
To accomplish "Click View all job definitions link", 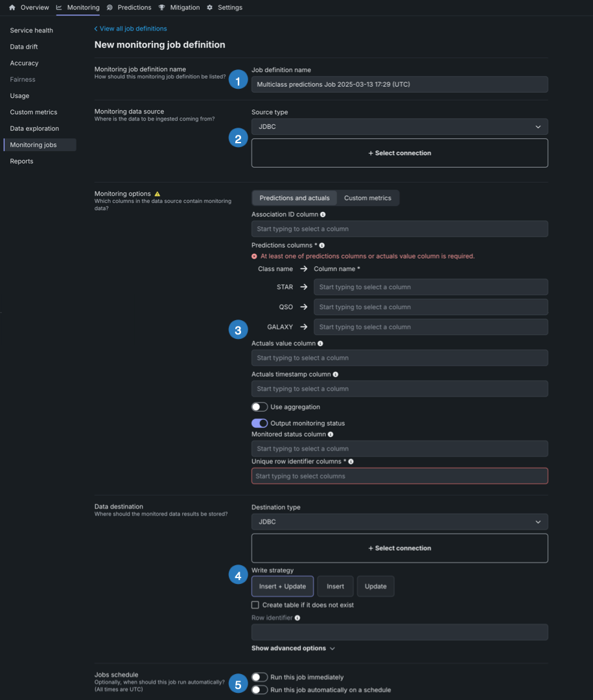I will [133, 29].
